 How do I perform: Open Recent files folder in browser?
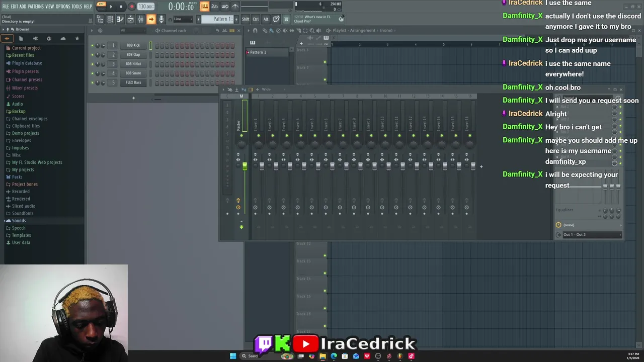(x=23, y=55)
